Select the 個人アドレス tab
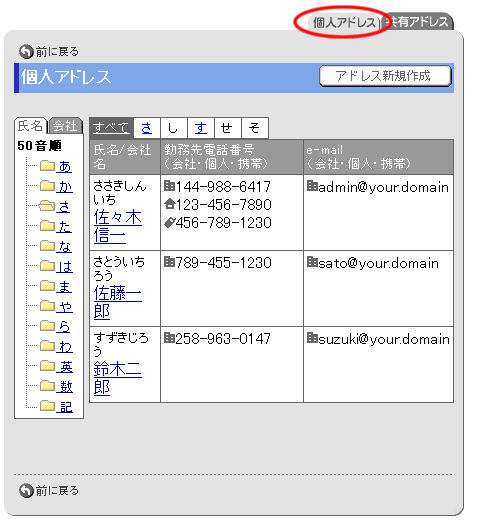Viewport: 477px width, 520px height. 344,22
